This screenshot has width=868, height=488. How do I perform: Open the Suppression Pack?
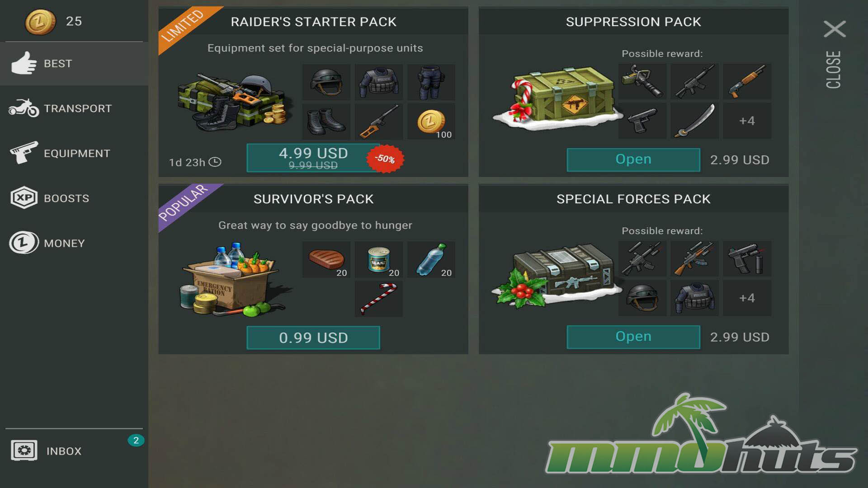(633, 160)
